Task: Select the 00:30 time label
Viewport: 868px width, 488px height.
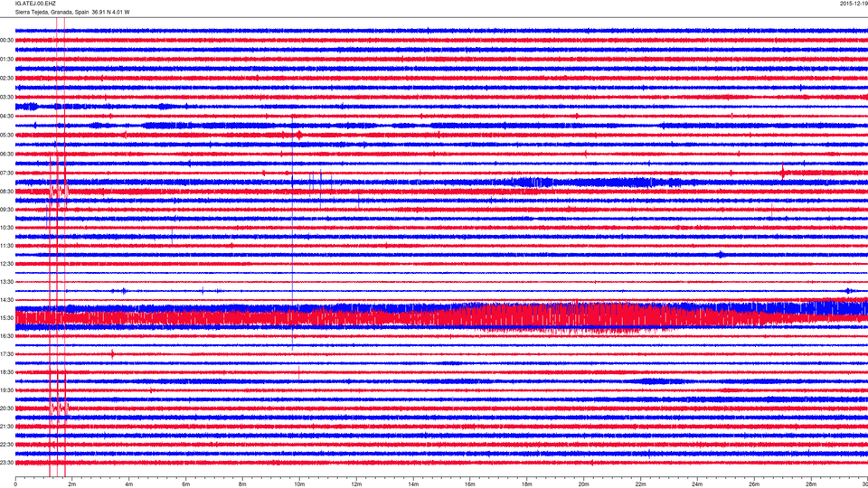Action: pos(6,41)
